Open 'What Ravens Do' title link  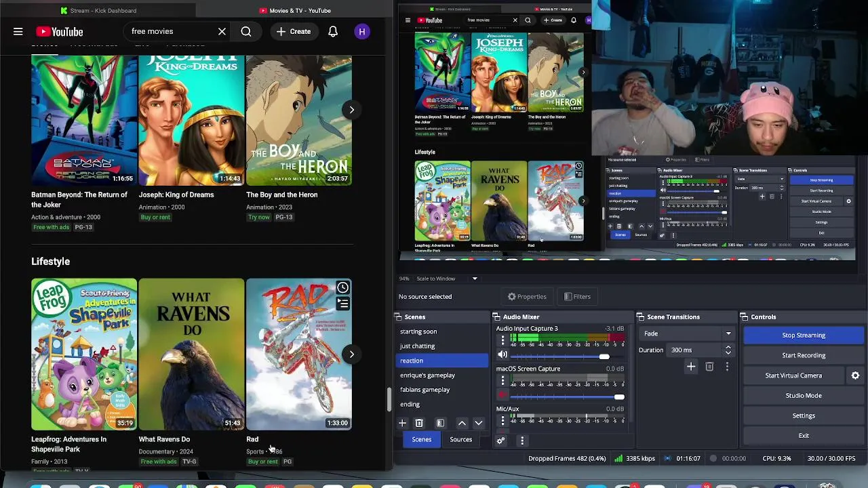tap(164, 439)
